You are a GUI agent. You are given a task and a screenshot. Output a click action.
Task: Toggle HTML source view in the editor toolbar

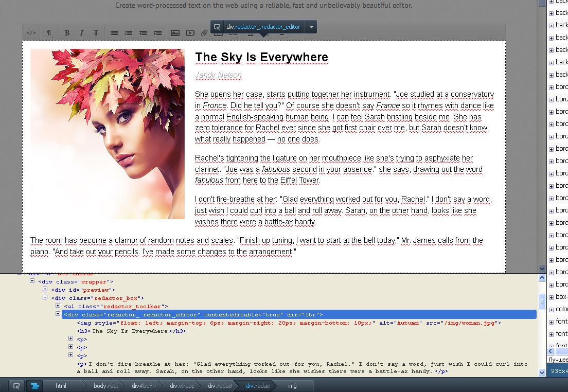(31, 33)
